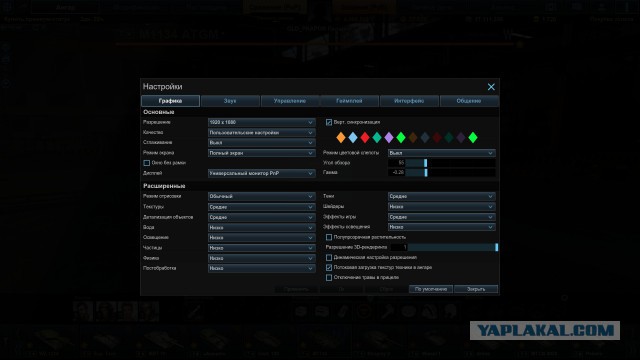Expand the Режим экрана dropdown
Image resolution: width=640 pixels, height=360 pixels.
tap(262, 153)
